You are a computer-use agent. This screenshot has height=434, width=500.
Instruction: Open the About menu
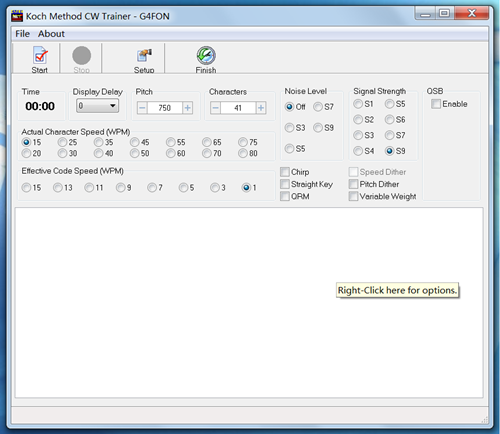[x=51, y=34]
